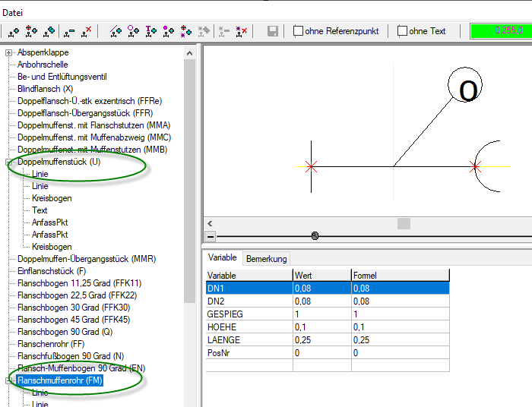Image resolution: width=532 pixels, height=407 pixels.
Task: Click the add circle element toolbar icon
Action: click(x=133, y=31)
